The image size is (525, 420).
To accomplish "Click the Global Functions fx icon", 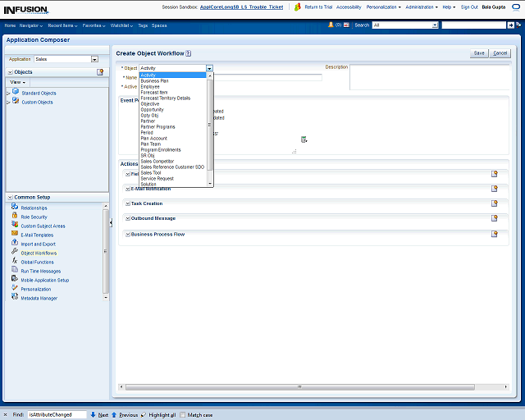I will (15, 262).
